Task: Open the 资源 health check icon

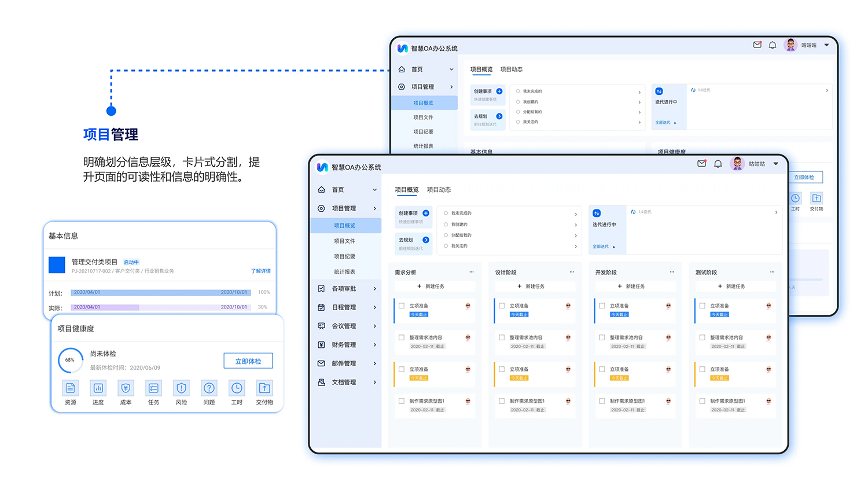Action: [70, 388]
